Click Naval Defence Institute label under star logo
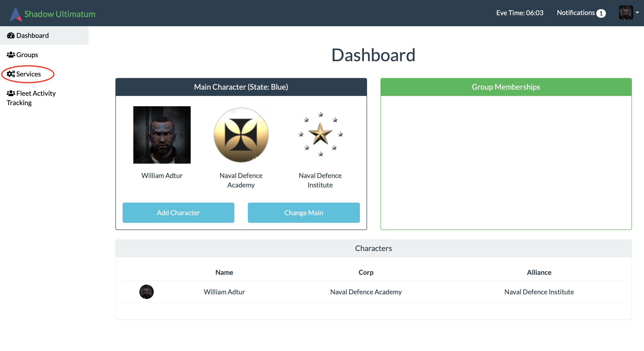 [x=320, y=180]
